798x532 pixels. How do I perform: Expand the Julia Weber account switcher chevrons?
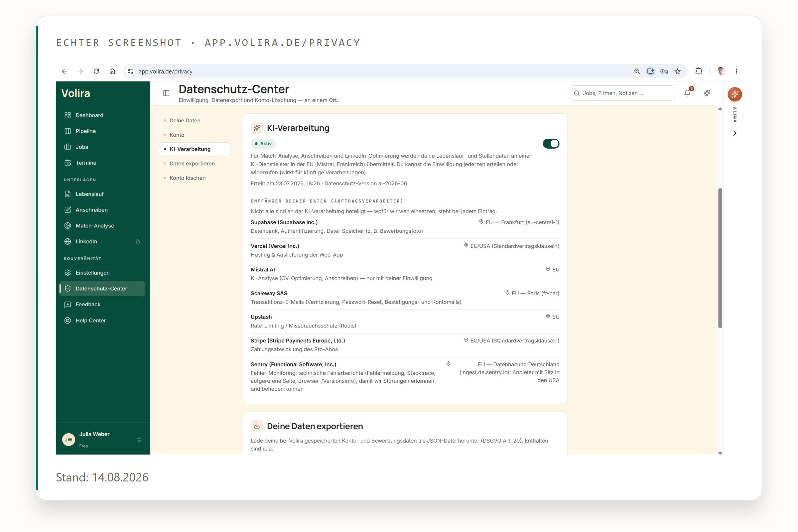click(139, 440)
